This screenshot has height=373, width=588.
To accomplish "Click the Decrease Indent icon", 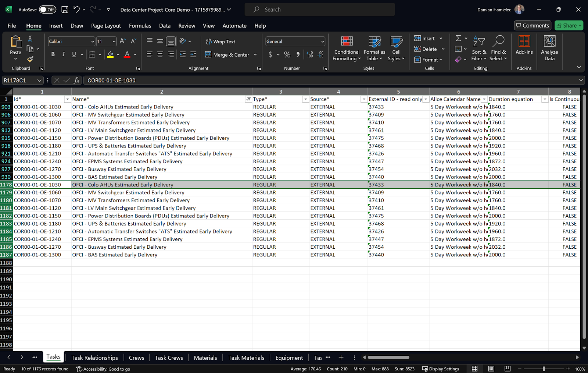I will (x=183, y=54).
